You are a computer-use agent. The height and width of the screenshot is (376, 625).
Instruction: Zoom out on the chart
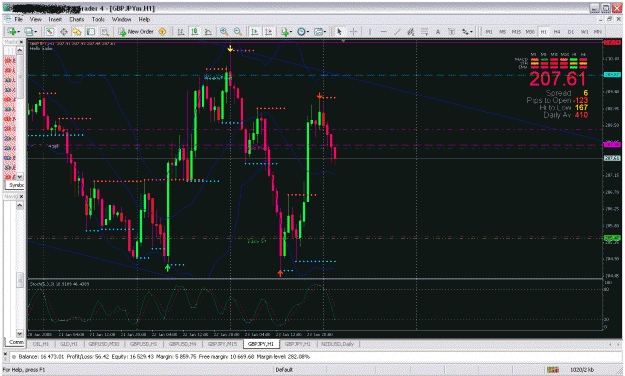pyautogui.click(x=238, y=31)
